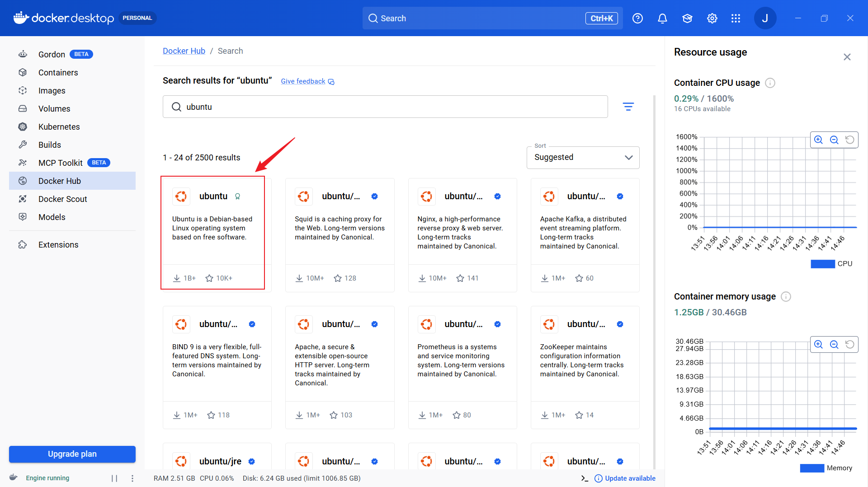Open the notifications bell
This screenshot has width=868, height=487.
[x=662, y=18]
